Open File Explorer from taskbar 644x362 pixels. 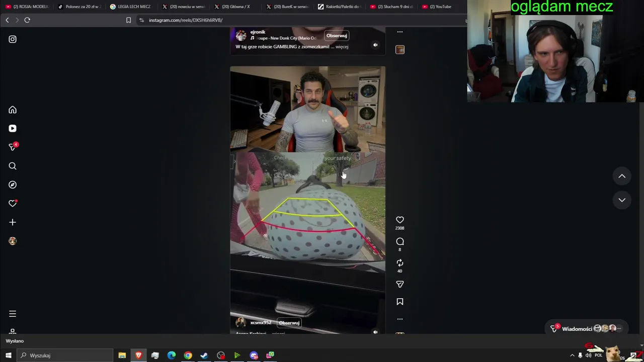click(x=122, y=355)
